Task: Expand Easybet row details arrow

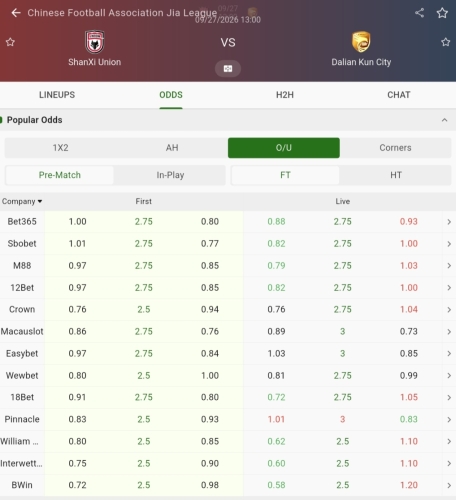Action: pos(449,353)
